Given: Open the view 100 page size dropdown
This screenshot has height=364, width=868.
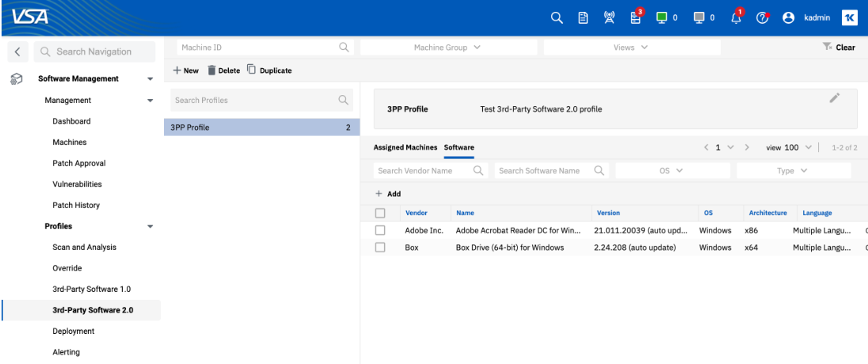Looking at the screenshot, I should tap(808, 148).
